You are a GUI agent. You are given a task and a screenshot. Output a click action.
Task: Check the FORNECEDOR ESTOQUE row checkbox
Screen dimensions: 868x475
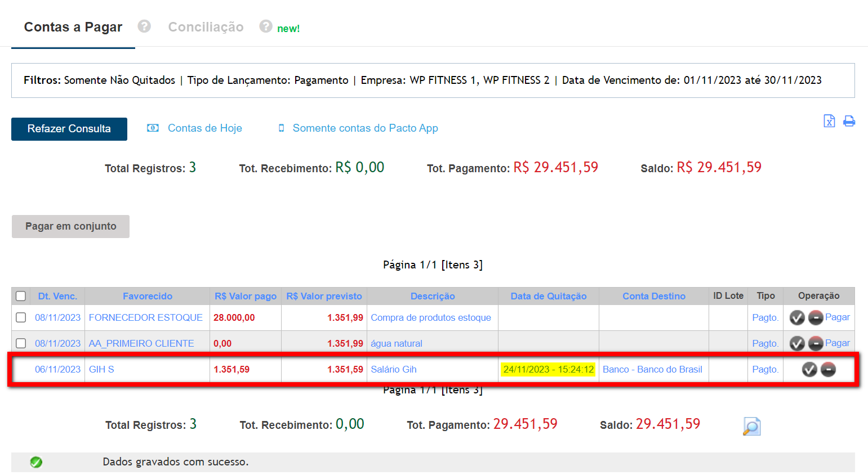pos(21,317)
